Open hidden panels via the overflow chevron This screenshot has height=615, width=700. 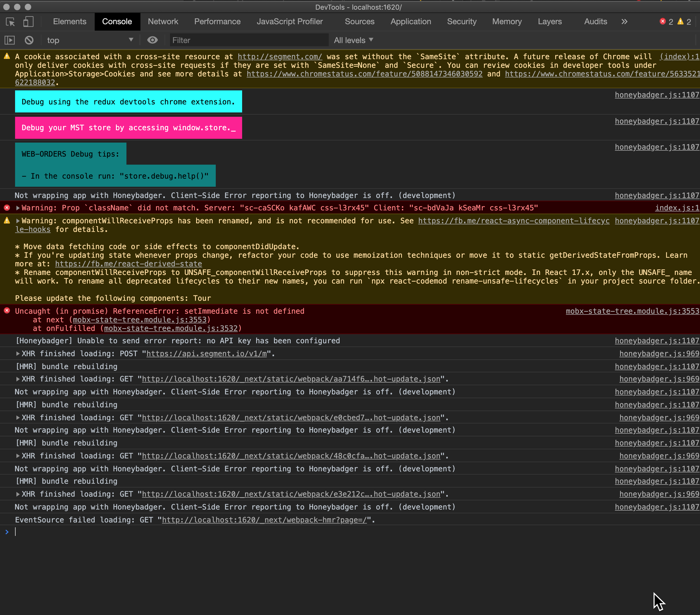(x=624, y=22)
